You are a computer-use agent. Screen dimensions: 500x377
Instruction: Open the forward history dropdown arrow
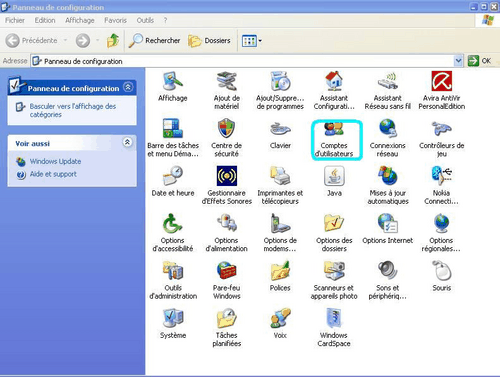[x=98, y=41]
